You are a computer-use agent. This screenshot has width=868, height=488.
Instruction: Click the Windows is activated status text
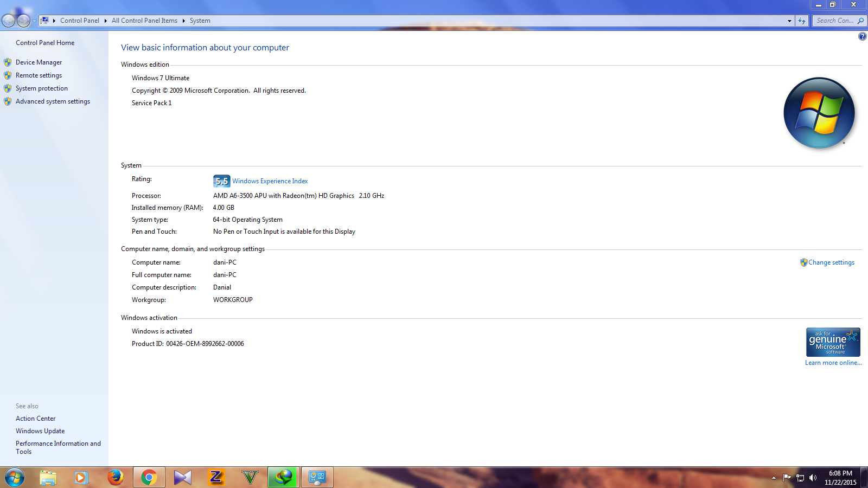click(162, 331)
